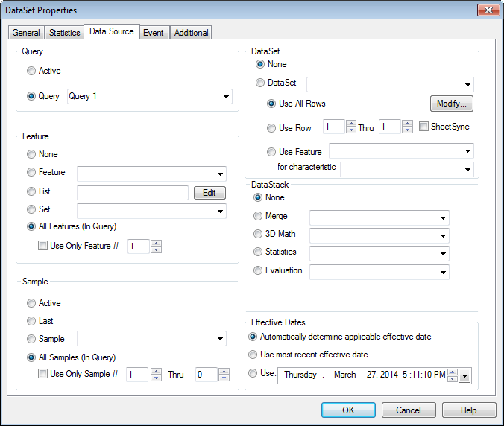Check Use Only Feature # option
This screenshot has height=426, width=504.
43,246
